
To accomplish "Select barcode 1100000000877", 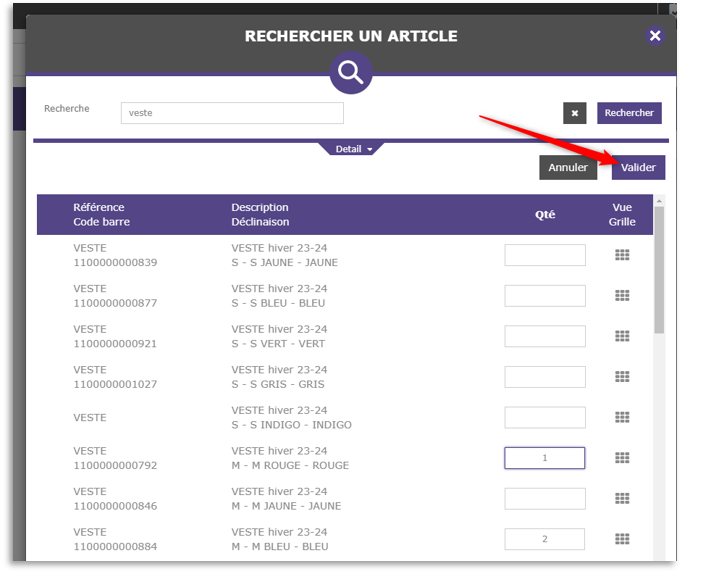I will coord(115,303).
